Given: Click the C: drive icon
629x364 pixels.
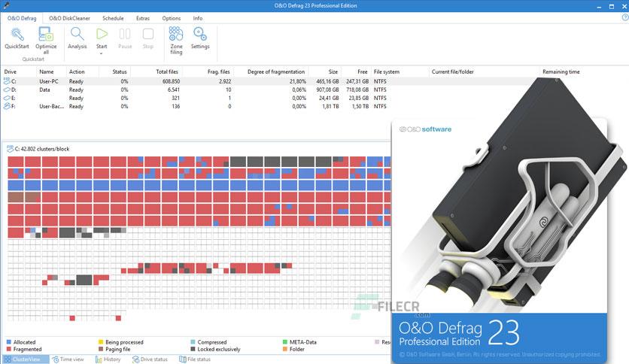Looking at the screenshot, I should click(x=7, y=81).
